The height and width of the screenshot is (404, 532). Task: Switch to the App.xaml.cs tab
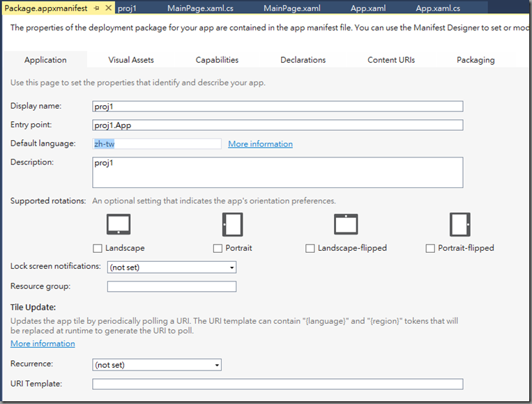[x=438, y=8]
